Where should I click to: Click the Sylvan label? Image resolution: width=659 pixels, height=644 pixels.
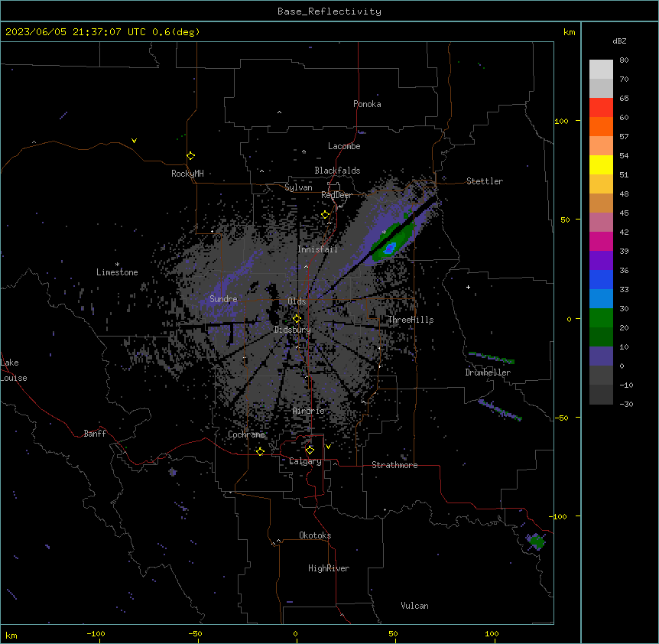tap(298, 187)
